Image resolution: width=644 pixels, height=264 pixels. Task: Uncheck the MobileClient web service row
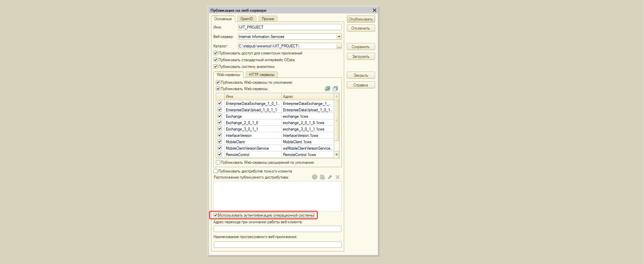(220, 142)
